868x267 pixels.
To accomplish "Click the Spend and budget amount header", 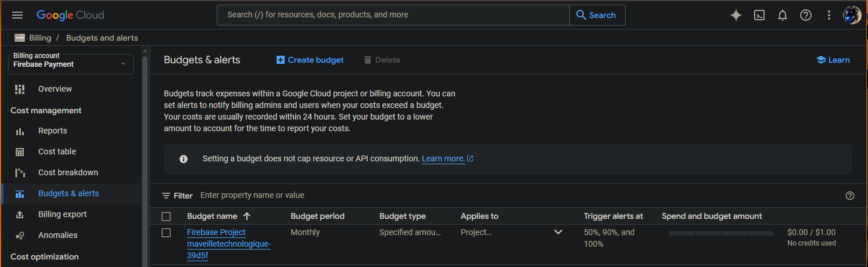I will 712,216.
